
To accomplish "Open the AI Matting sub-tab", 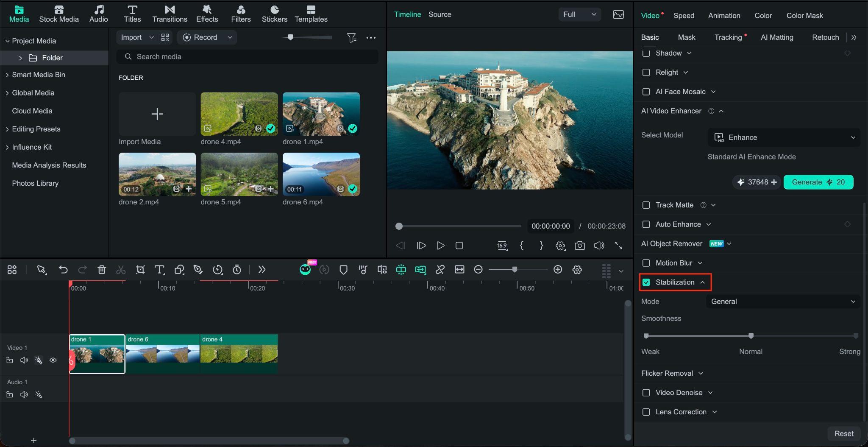I will pos(776,37).
